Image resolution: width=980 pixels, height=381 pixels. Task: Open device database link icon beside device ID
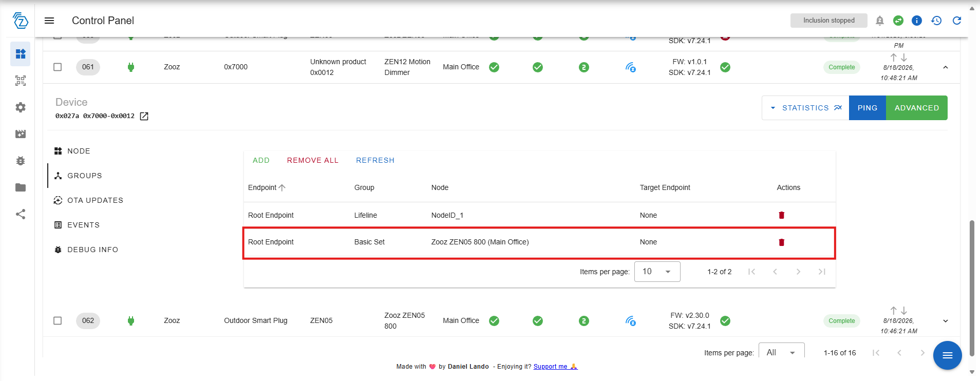click(144, 116)
